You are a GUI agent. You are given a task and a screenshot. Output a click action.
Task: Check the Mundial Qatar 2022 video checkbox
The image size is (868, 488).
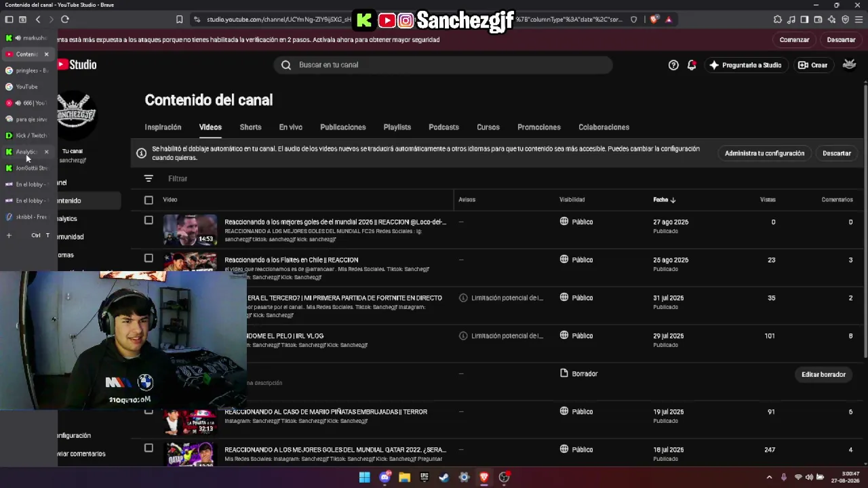point(149,448)
